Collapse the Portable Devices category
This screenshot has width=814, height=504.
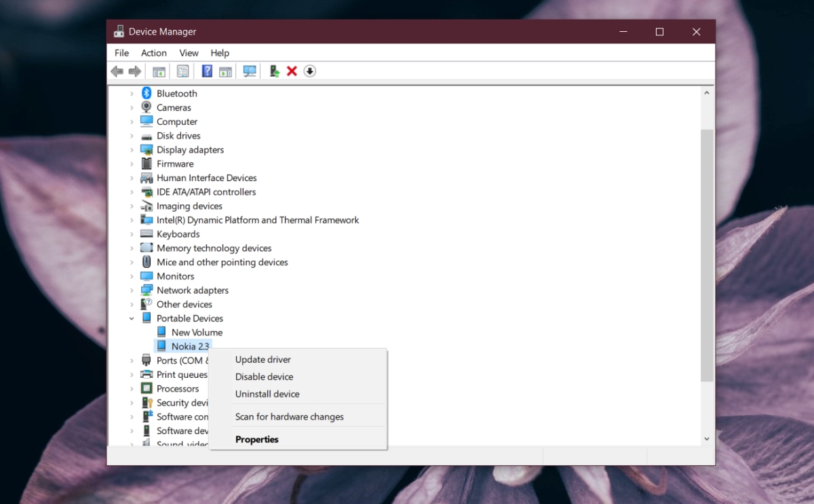click(x=132, y=317)
